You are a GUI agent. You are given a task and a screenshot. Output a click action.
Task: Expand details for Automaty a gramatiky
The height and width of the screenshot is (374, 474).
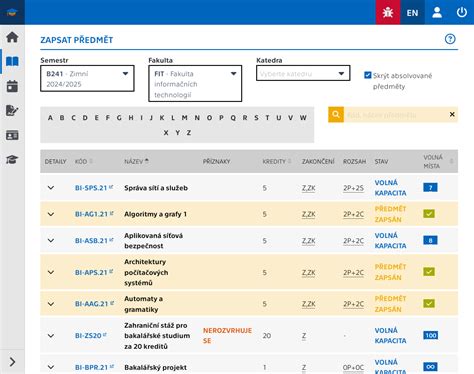(51, 304)
